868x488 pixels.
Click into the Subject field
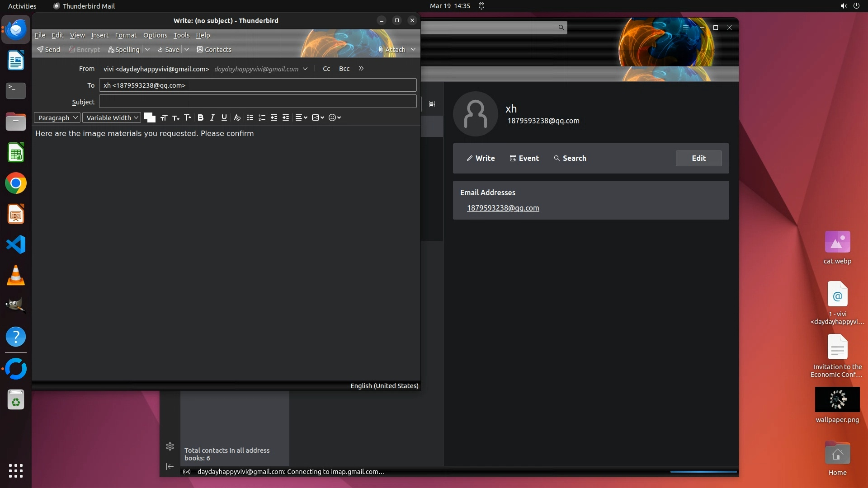click(258, 102)
